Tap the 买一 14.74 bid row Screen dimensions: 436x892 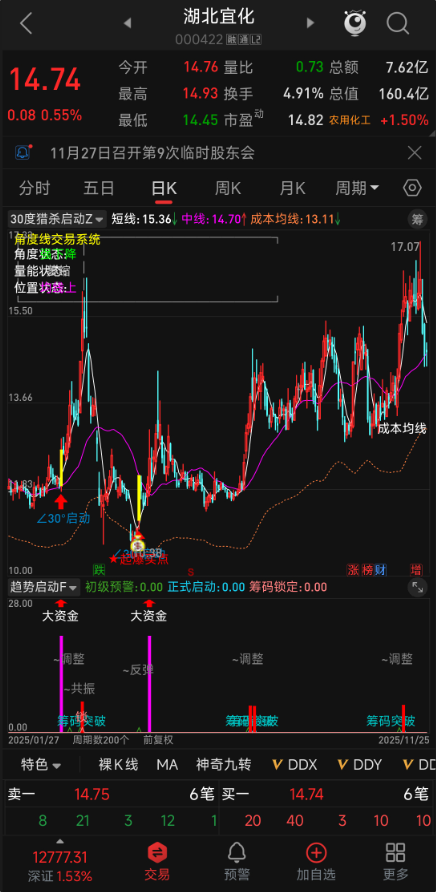[325, 794]
